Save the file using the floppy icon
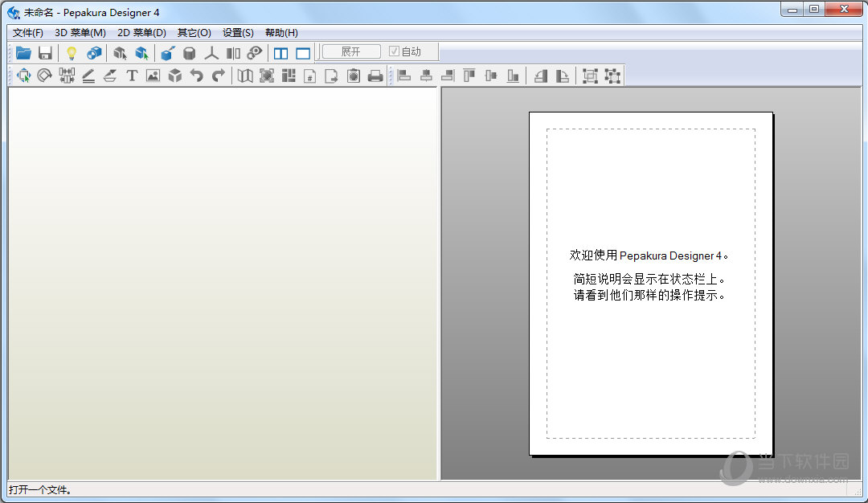This screenshot has height=503, width=868. coord(45,53)
